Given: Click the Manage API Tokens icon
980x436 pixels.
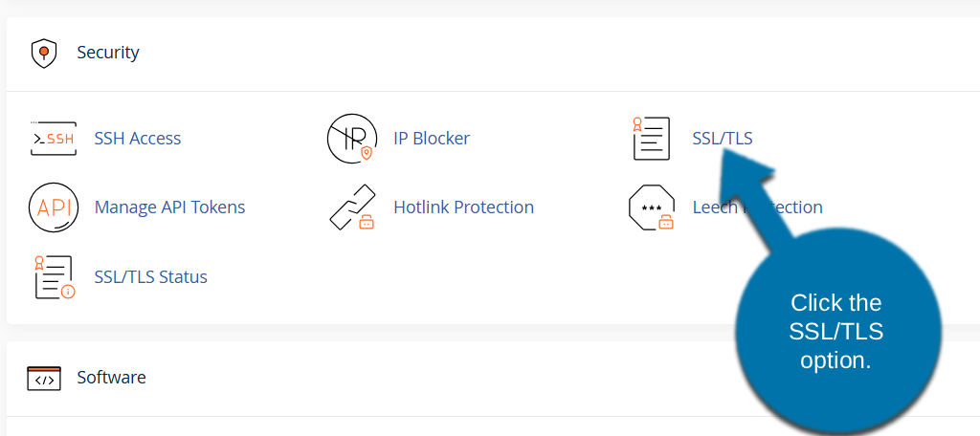Looking at the screenshot, I should click(54, 207).
